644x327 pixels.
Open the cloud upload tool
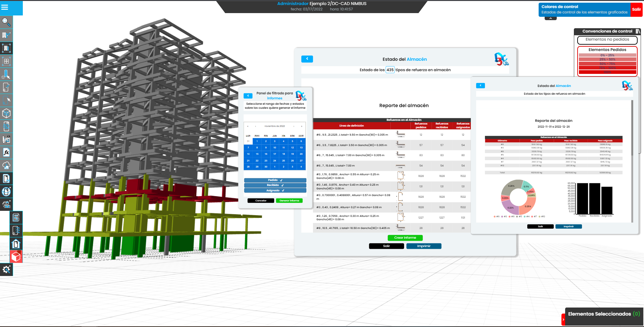(6, 166)
